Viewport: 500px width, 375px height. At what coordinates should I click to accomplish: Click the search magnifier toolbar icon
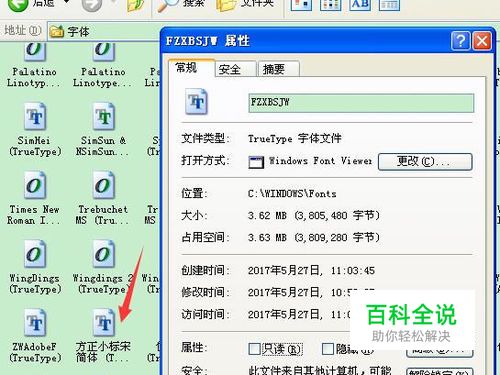[x=167, y=5]
